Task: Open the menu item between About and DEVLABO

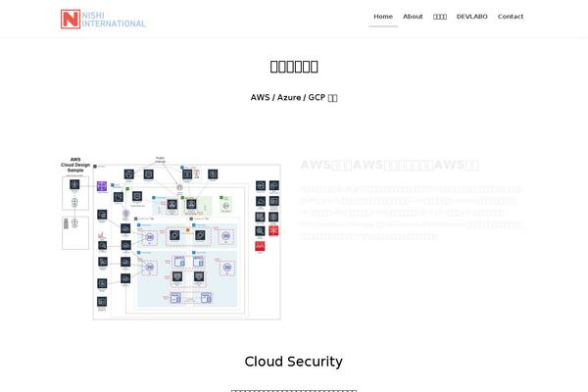Action: 439,17
